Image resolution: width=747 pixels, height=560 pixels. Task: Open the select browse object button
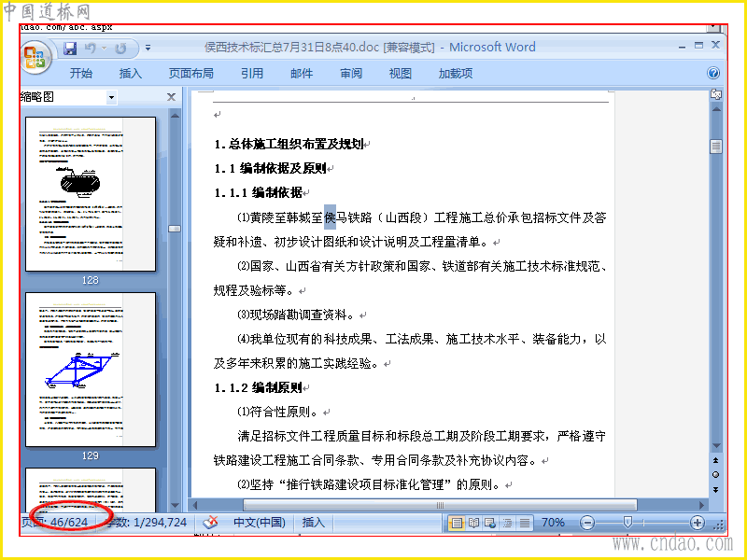[715, 475]
